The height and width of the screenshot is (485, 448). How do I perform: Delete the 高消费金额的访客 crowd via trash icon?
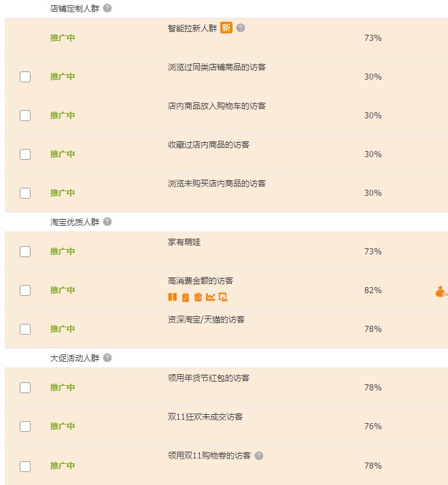(x=198, y=297)
